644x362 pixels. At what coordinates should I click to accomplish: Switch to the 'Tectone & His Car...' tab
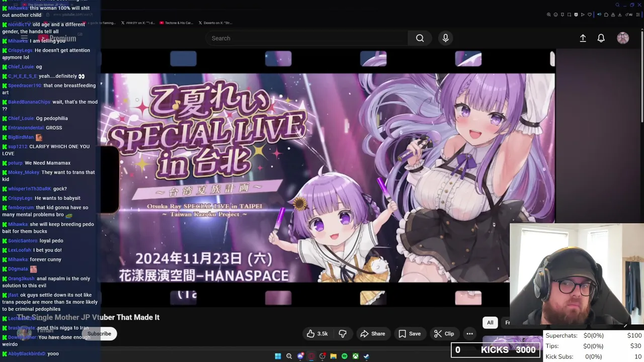click(176, 23)
